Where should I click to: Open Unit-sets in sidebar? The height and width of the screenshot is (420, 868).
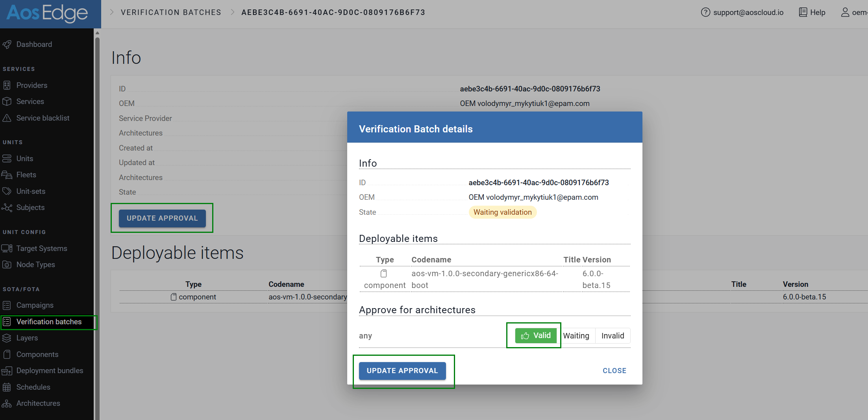[x=31, y=191]
